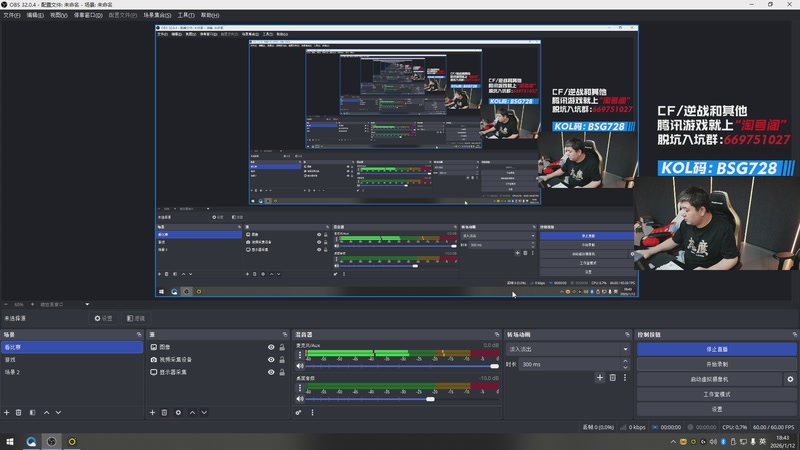Pop out the Scenes dock
800x450 pixels.
(139, 335)
